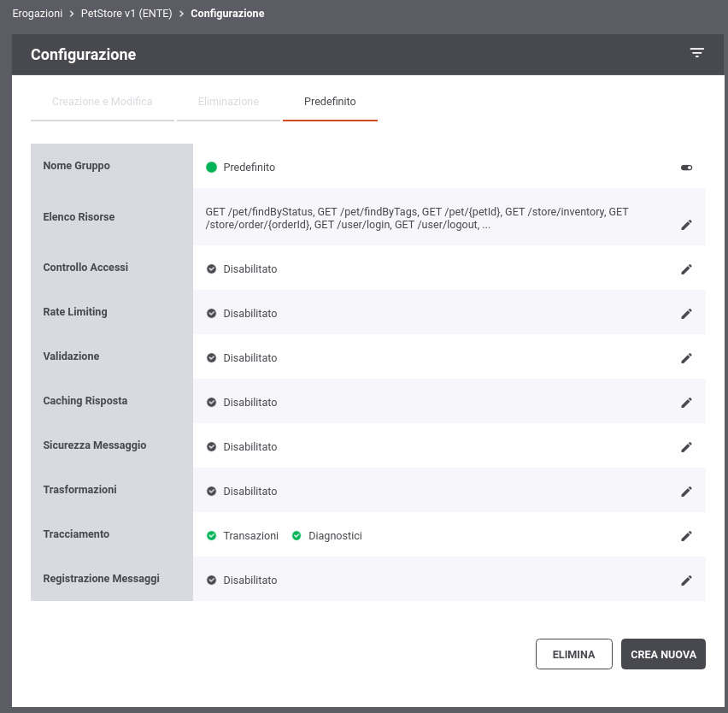
Task: Open the filter icon in Configurazione header
Action: tap(696, 52)
